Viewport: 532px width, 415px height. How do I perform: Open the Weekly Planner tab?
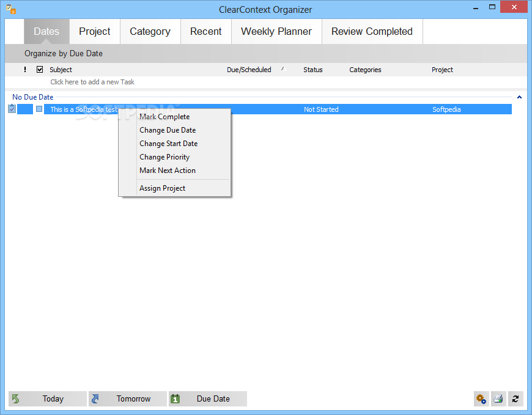[x=276, y=32]
